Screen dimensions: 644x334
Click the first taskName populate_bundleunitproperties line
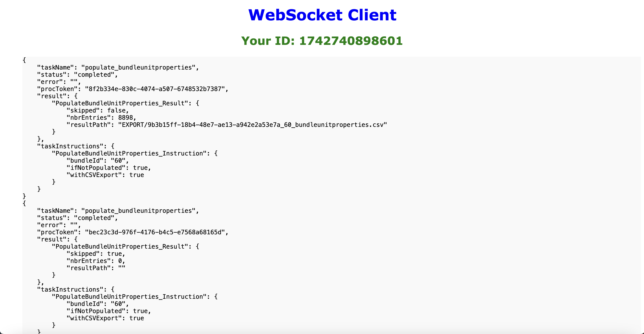[118, 67]
